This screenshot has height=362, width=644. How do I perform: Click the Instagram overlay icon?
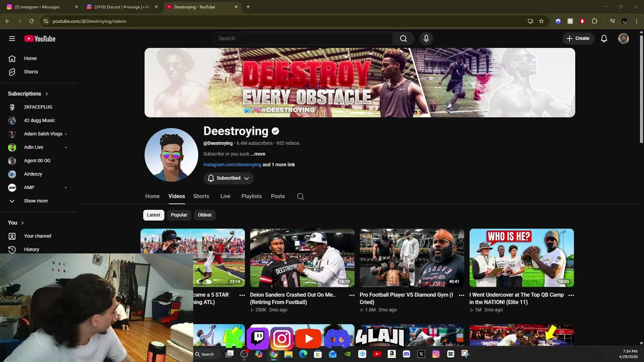click(282, 338)
